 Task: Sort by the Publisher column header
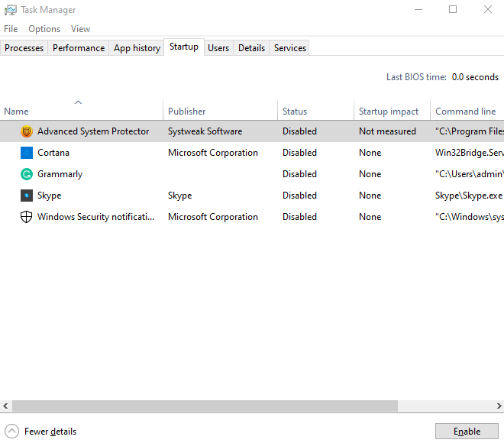221,110
